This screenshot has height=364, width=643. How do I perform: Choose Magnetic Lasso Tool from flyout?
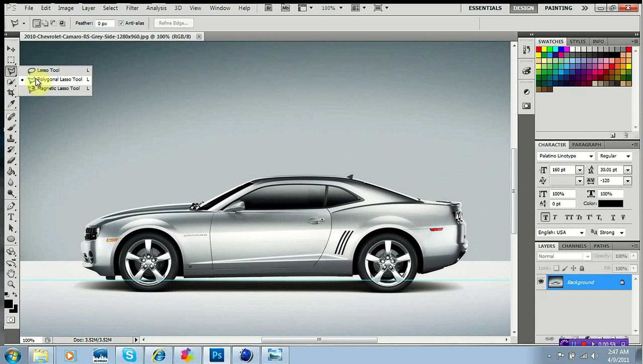pos(58,88)
